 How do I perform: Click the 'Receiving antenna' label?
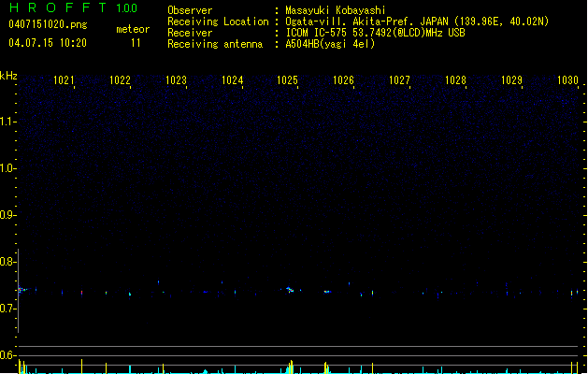coord(215,44)
